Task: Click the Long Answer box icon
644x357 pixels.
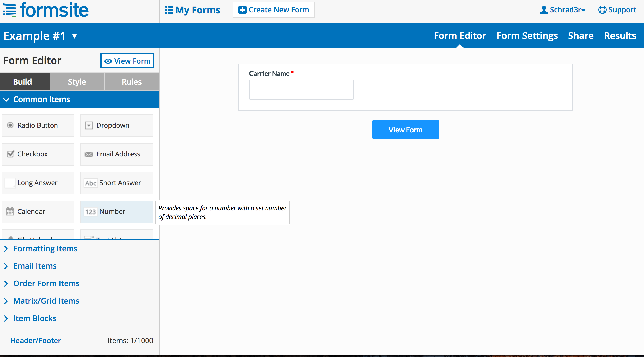Action: click(x=10, y=183)
